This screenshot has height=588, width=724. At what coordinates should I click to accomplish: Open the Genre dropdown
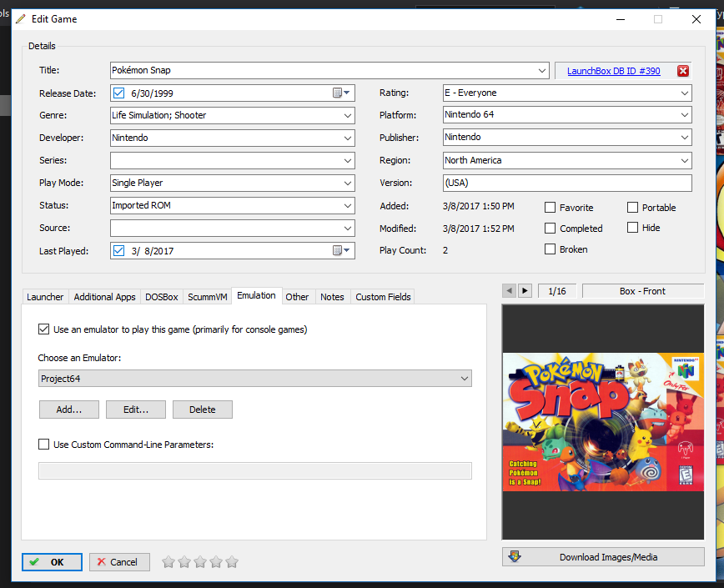(x=348, y=115)
